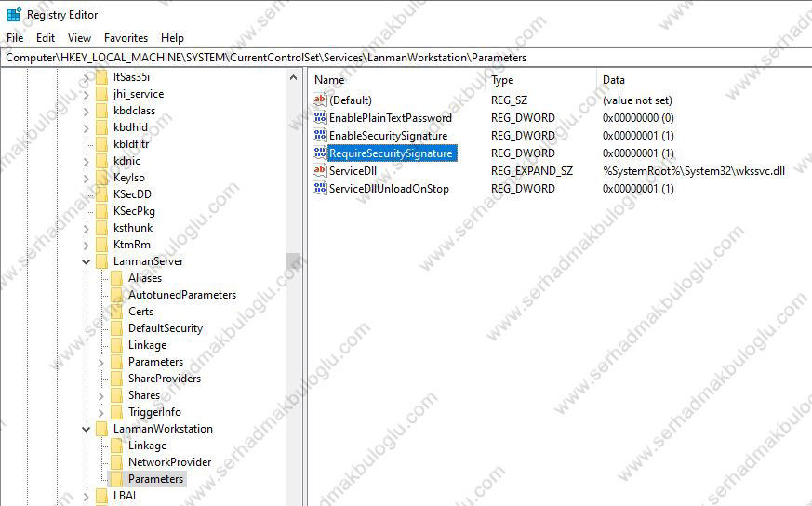This screenshot has width=812, height=506.
Task: Collapse the LanmanServer tree node
Action: (x=87, y=261)
